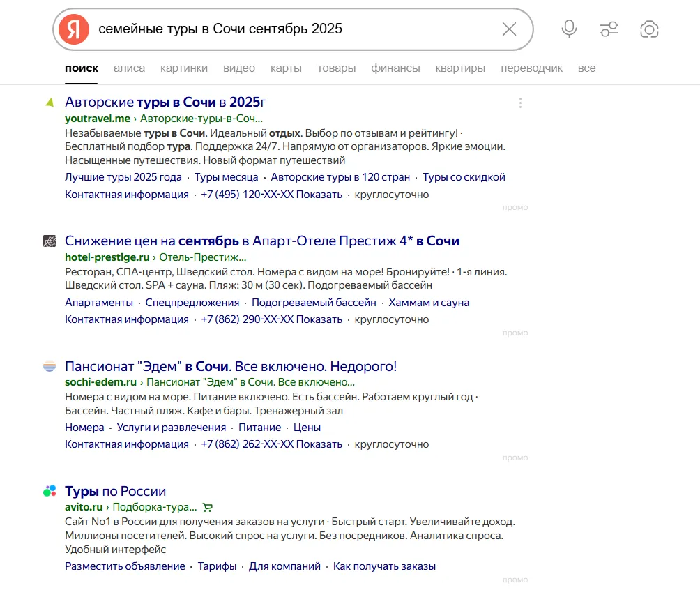Open sochi-edem 'Контактная информация' link
This screenshot has width=700, height=597.
[x=127, y=445]
